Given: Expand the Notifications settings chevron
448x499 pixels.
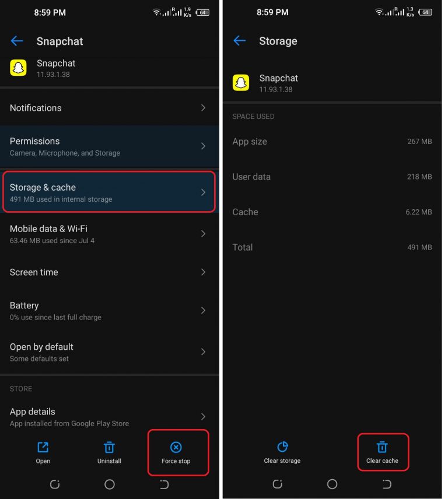Looking at the screenshot, I should point(203,108).
